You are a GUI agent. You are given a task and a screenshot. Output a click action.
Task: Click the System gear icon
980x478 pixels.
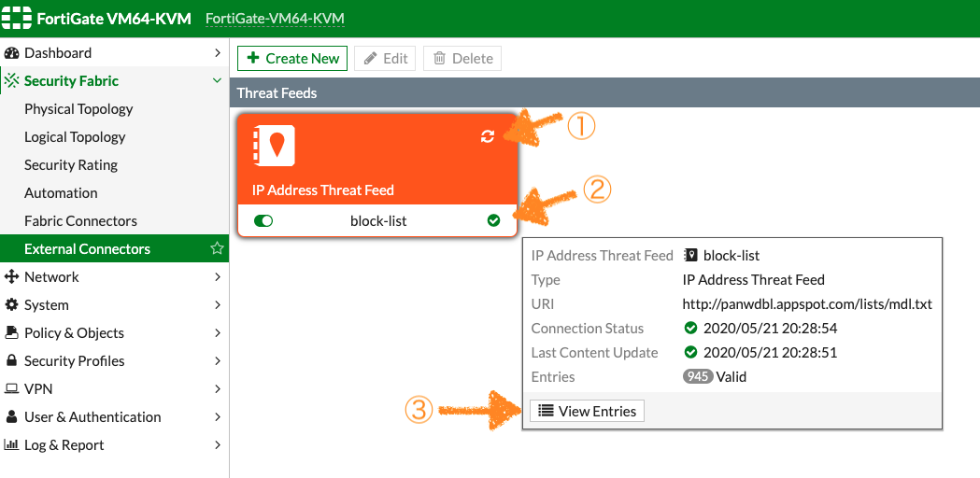[11, 305]
